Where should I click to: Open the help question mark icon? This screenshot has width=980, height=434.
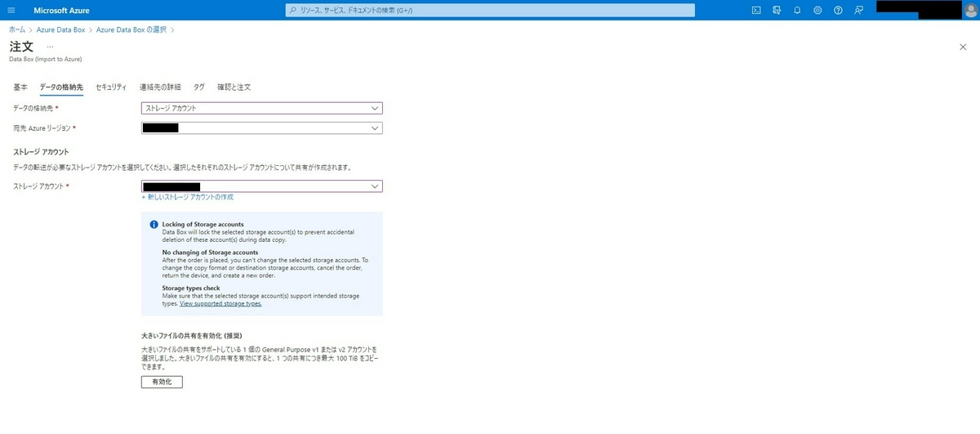[838, 10]
